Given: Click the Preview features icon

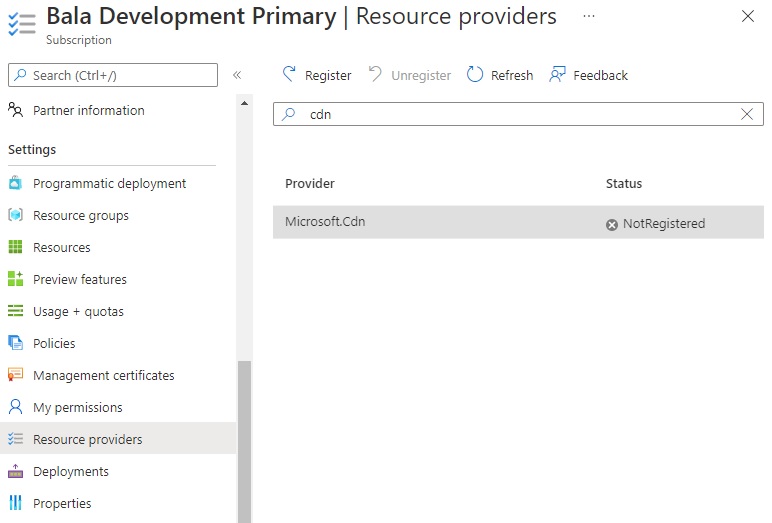Looking at the screenshot, I should pyautogui.click(x=15, y=278).
